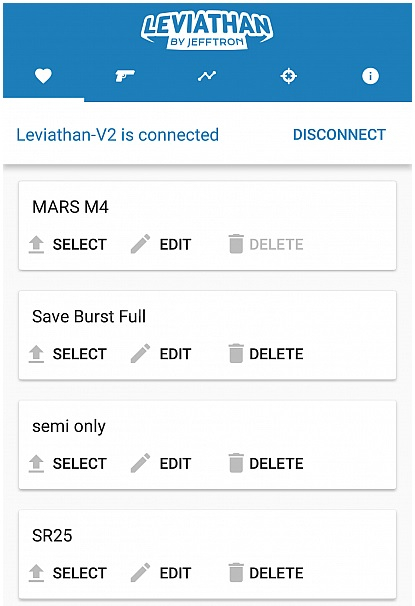Screen dimensions: 415x606
Task: Click pencil icon for MARS M4
Action: 140,244
